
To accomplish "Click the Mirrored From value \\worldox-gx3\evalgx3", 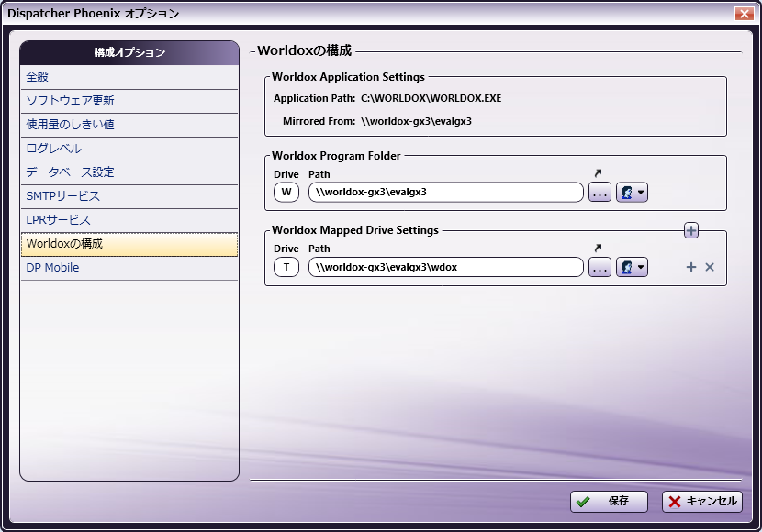I will [x=417, y=121].
